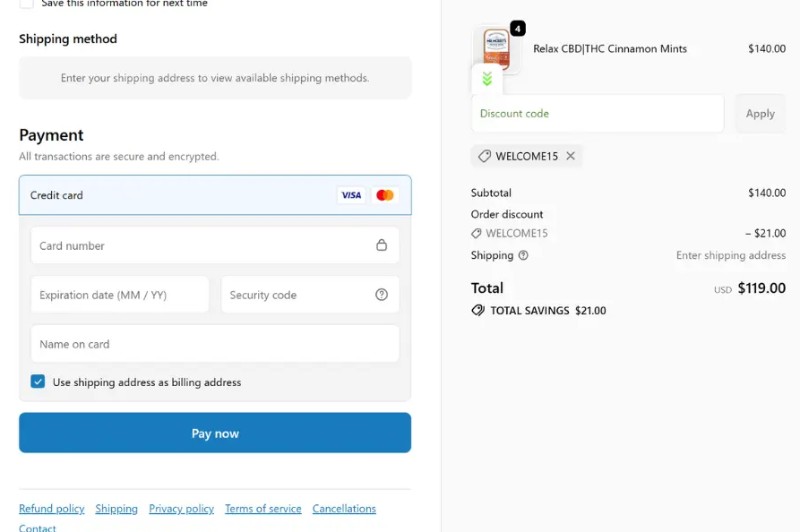Click the tag icon beside the WELCOME15 chip
This screenshot has height=532, width=800.
point(484,156)
